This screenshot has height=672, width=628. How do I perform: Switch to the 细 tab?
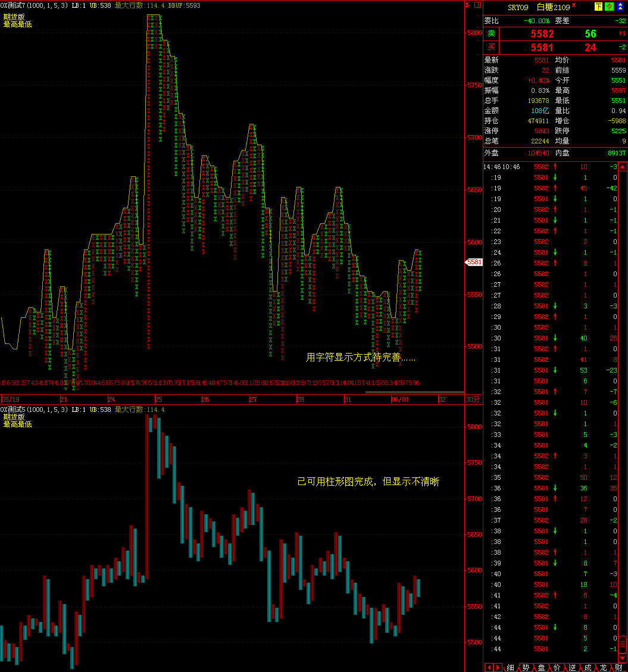pyautogui.click(x=510, y=668)
